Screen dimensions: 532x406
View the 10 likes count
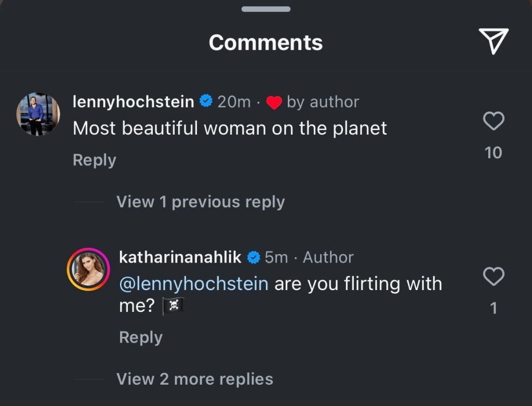494,152
